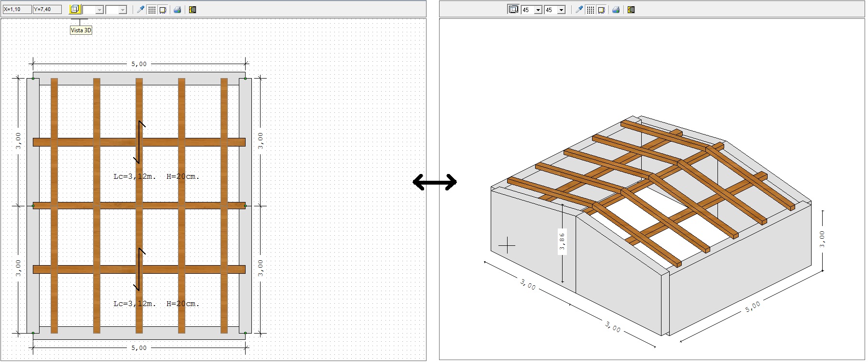The width and height of the screenshot is (868, 362).
Task: Click the Vista 3D cube icon in plan view
Action: tap(74, 9)
